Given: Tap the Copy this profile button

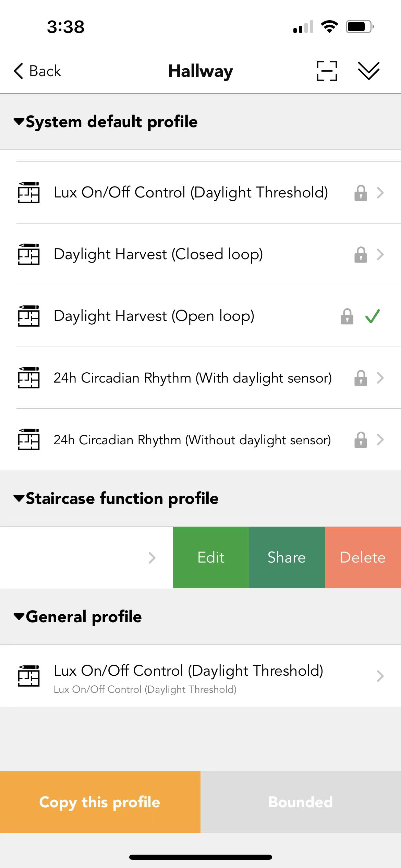Looking at the screenshot, I should click(100, 802).
